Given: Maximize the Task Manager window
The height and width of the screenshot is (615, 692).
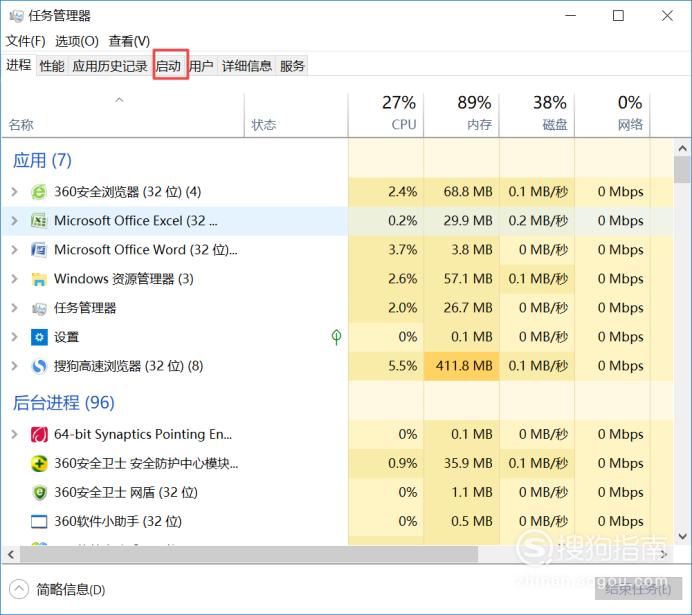Looking at the screenshot, I should pos(619,16).
